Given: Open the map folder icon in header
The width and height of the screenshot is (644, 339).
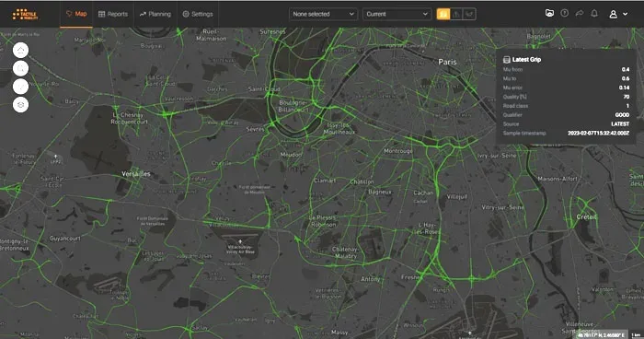Looking at the screenshot, I should (x=549, y=14).
